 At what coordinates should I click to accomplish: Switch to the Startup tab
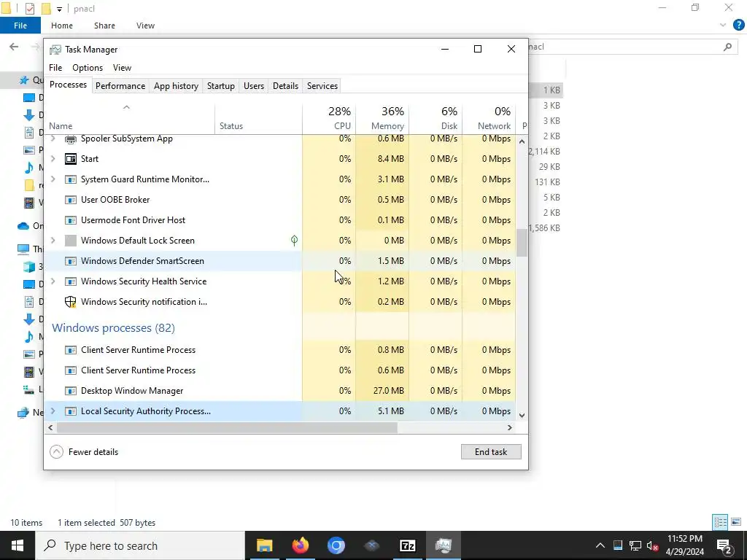(220, 86)
